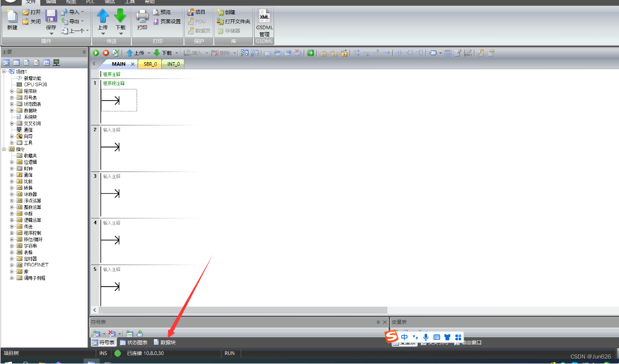Screen dimensions: 619x364
Task: Click the contact insert icon in toolbar
Action: point(400,53)
